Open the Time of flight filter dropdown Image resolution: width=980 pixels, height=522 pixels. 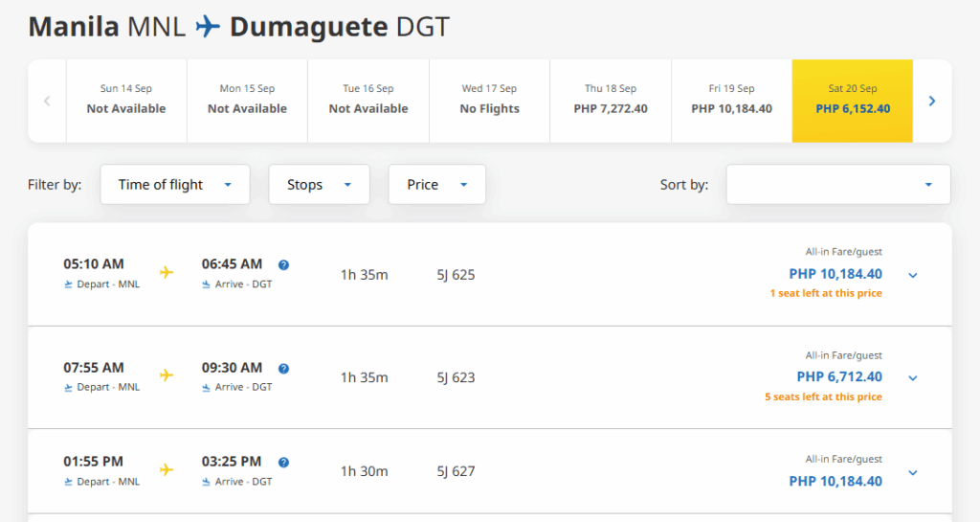tap(174, 185)
